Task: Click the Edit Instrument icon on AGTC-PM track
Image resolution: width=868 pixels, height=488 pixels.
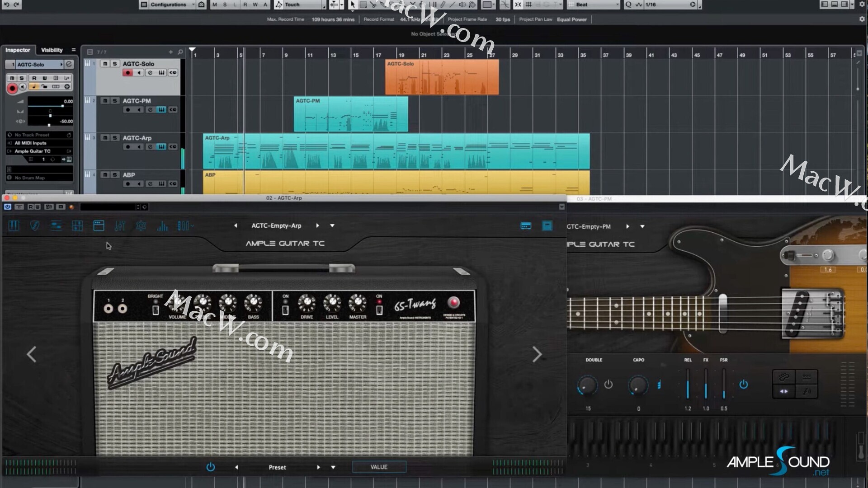Action: coord(161,110)
